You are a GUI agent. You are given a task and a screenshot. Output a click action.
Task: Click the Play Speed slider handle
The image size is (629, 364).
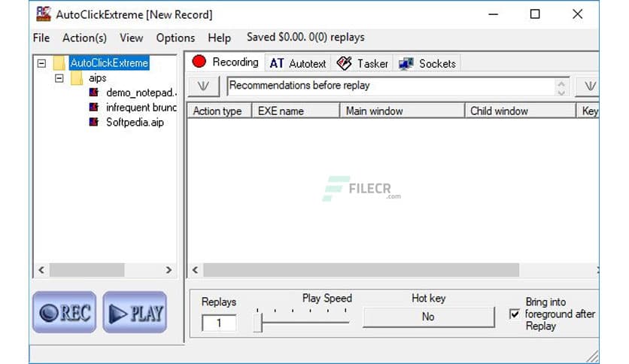[x=258, y=321]
